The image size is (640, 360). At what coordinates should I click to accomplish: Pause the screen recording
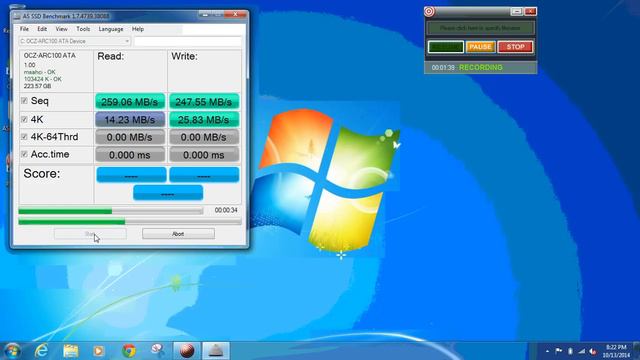click(x=480, y=47)
